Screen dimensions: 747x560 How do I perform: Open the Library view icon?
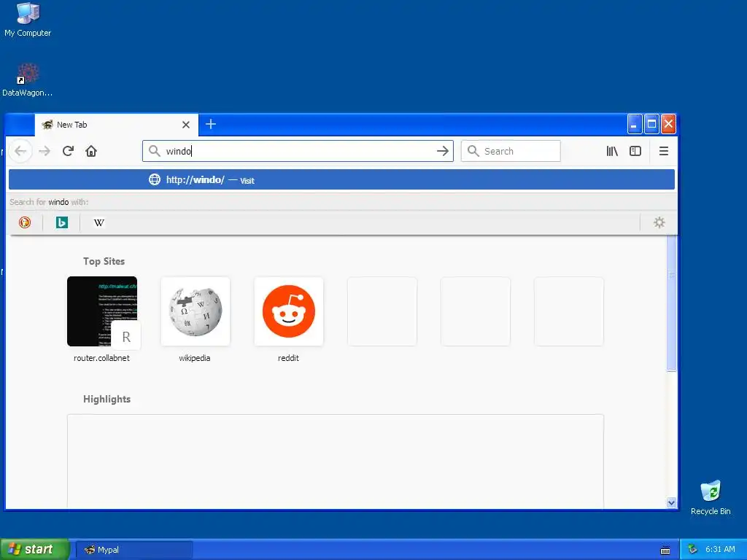coord(612,151)
